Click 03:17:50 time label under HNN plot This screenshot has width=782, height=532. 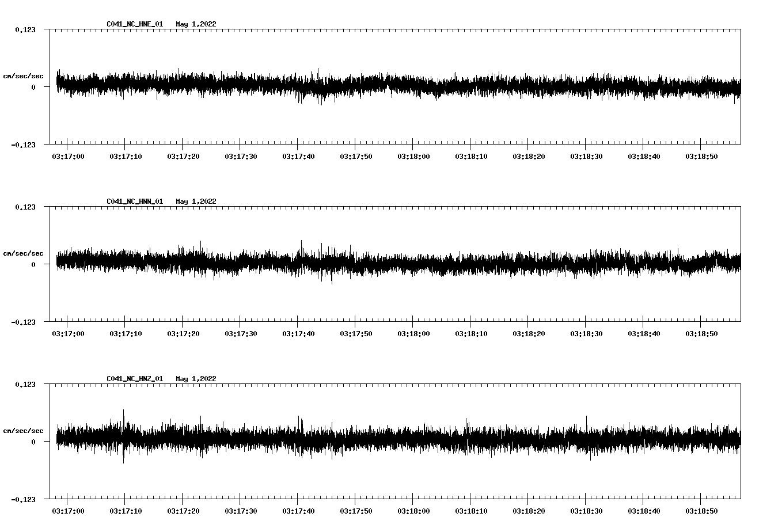356,333
